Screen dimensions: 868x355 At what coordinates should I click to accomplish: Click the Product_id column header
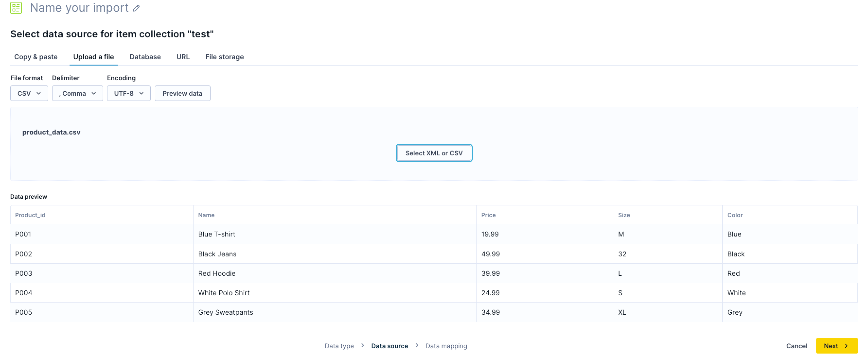click(30, 215)
